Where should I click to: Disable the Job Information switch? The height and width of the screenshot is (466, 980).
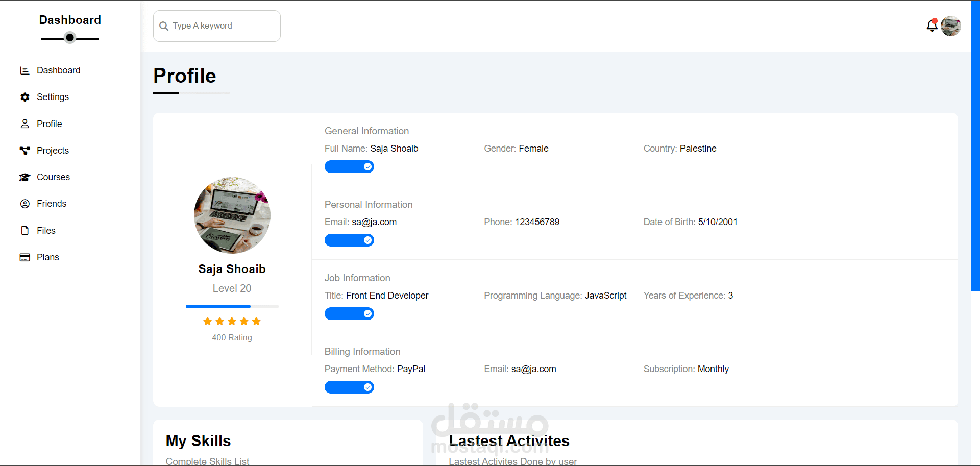coord(349,314)
